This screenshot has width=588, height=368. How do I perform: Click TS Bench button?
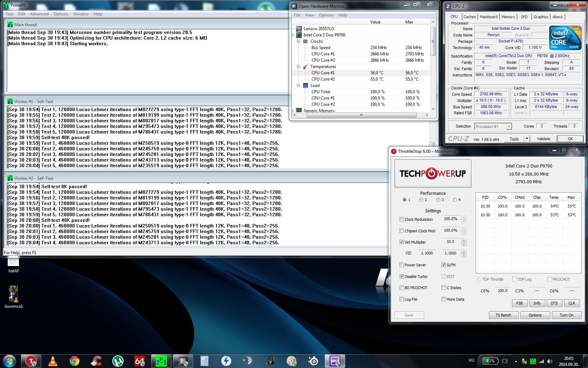click(503, 315)
